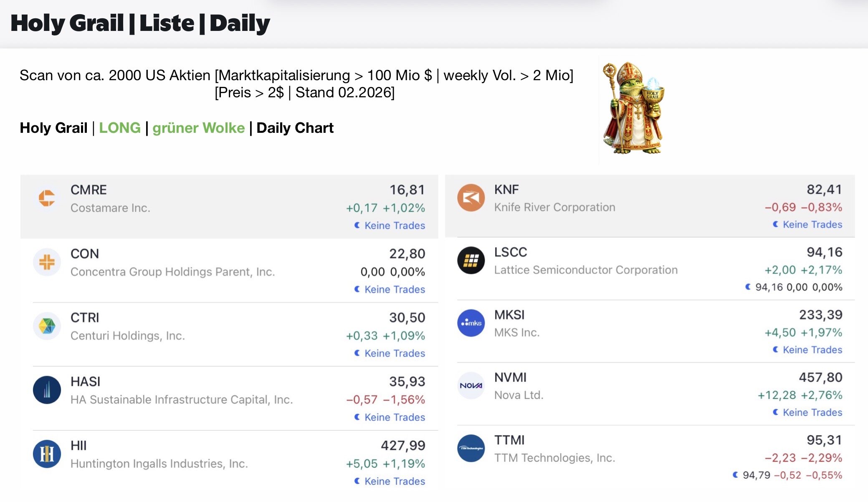Viewport: 868px width, 502px height.
Task: Click the Centuri CTRI logo icon
Action: [x=47, y=326]
